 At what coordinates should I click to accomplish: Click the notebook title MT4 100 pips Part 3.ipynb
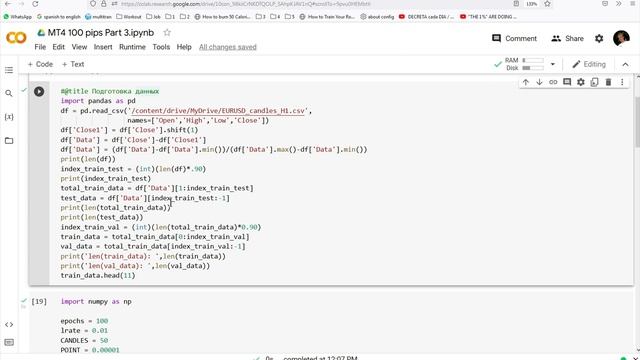tap(101, 33)
